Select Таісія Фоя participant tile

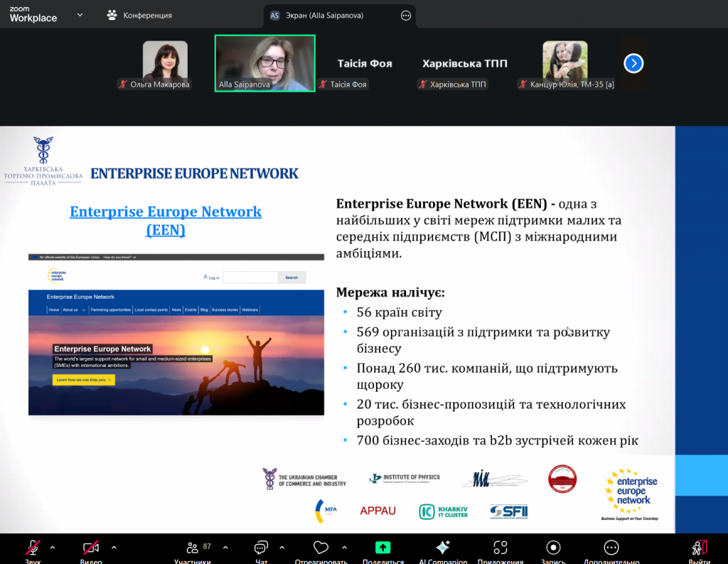[x=365, y=63]
